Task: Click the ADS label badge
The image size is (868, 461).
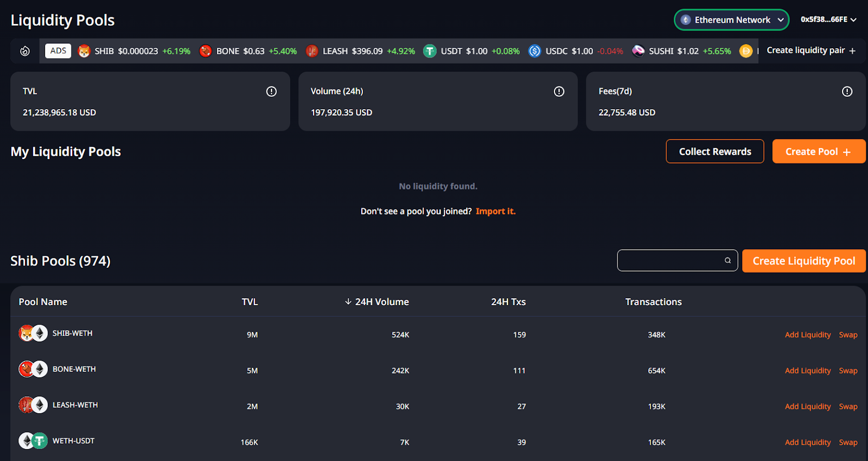Action: [x=58, y=50]
